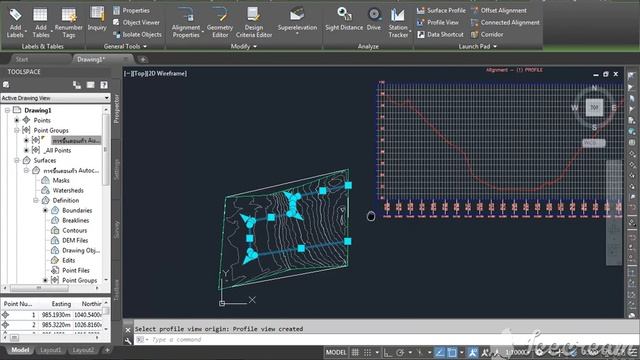The width and height of the screenshot is (640, 360).
Task: Open the Prospector vertical tab
Action: (x=116, y=109)
